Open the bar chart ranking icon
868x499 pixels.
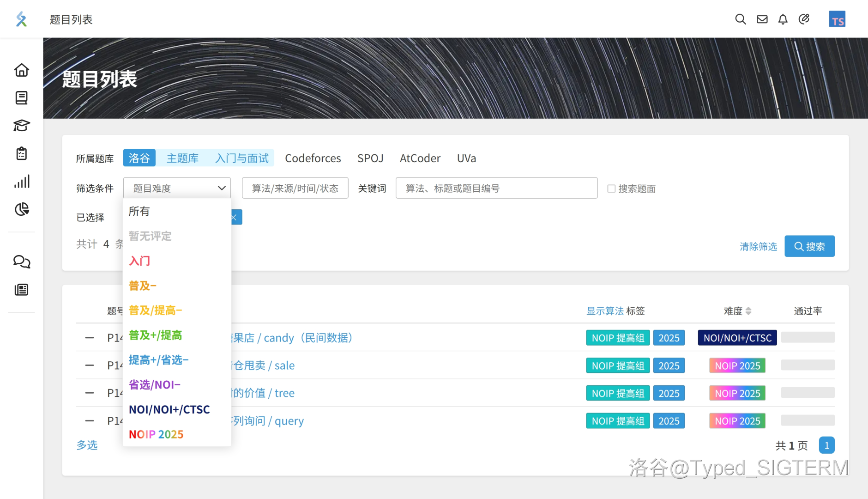click(21, 181)
